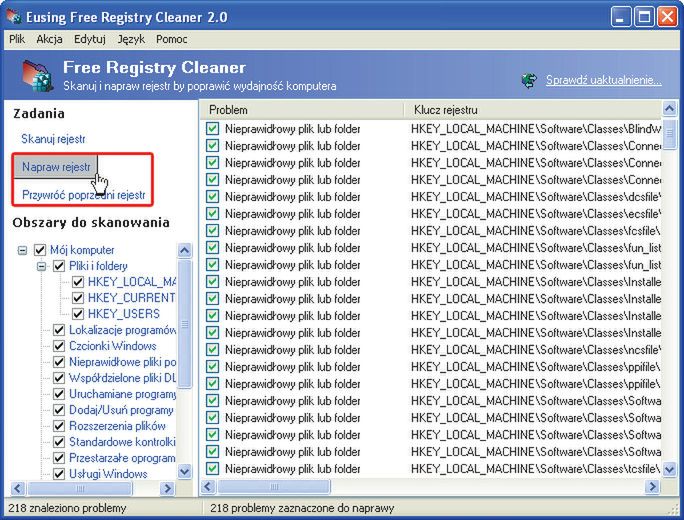Screen dimensions: 684x520
Task: Toggle Czcionki Windows checkbox
Action: click(x=59, y=346)
